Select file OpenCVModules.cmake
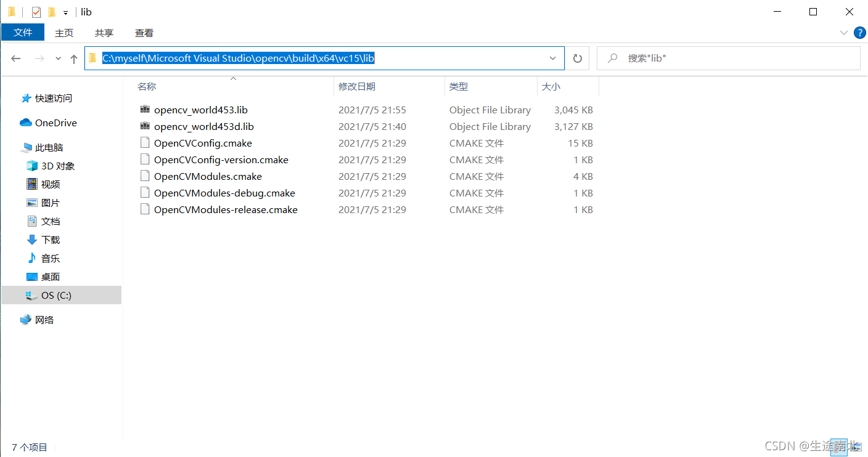The image size is (868, 457). pos(208,177)
